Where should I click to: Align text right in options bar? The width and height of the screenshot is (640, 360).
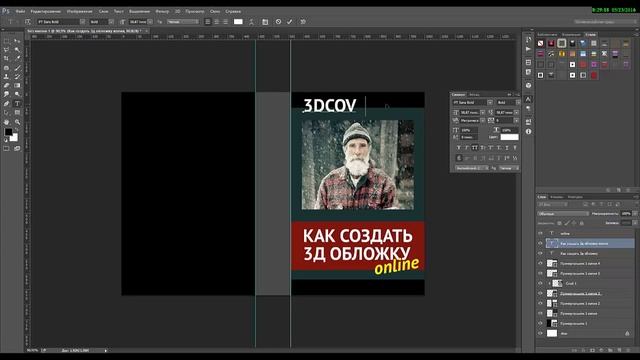pyautogui.click(x=226, y=22)
